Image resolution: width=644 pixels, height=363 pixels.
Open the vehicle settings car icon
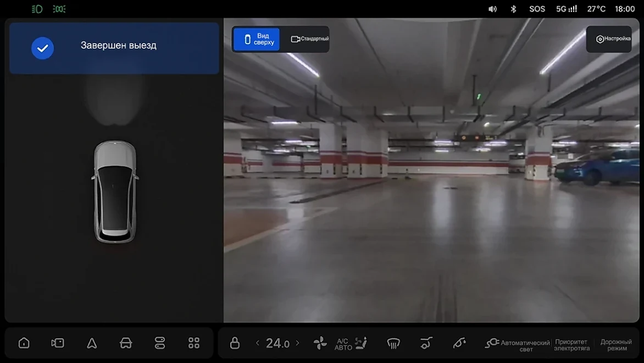click(126, 343)
